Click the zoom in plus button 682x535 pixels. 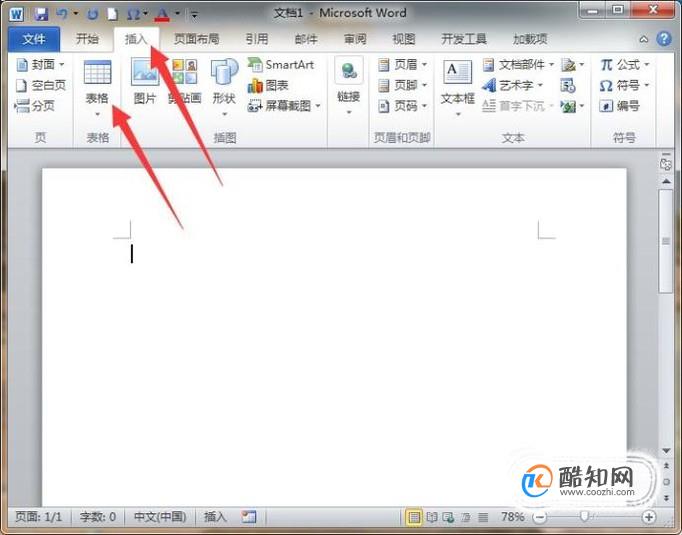point(649,517)
